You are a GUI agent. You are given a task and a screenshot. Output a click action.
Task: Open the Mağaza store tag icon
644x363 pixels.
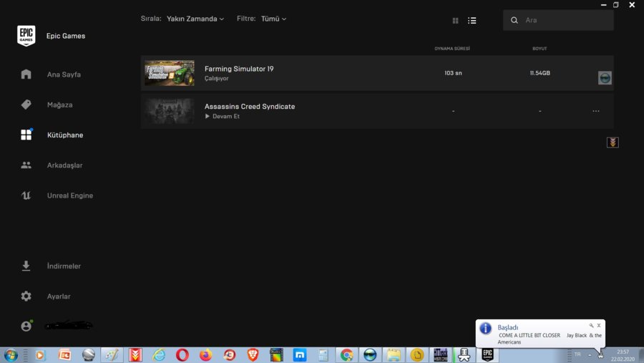click(x=26, y=105)
